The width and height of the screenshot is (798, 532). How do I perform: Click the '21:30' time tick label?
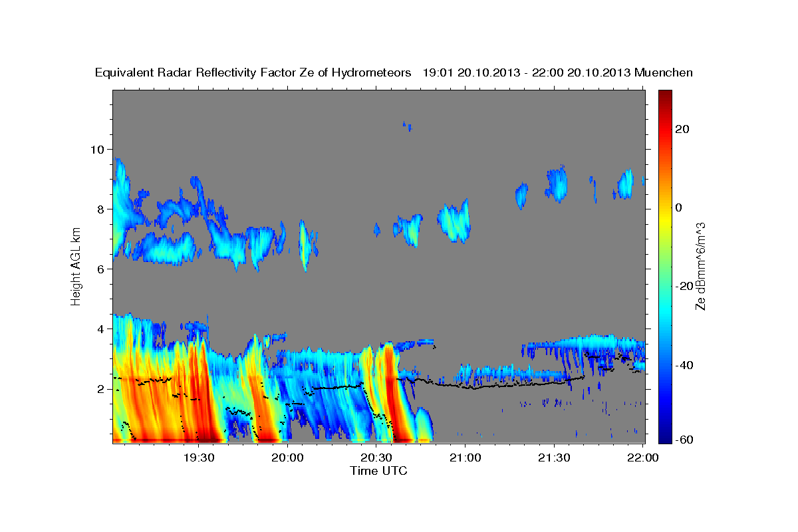tap(554, 458)
